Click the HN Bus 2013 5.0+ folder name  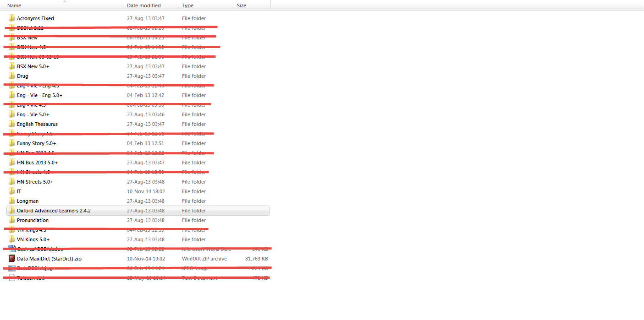(37, 163)
